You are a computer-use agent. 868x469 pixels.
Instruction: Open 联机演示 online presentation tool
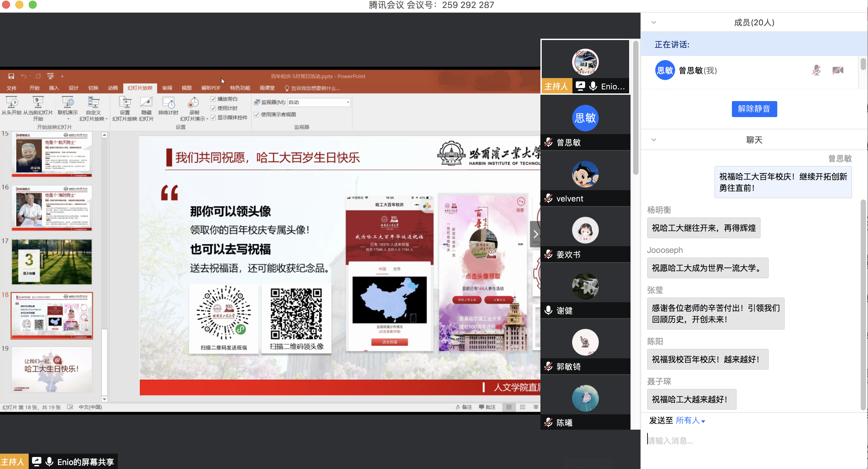click(x=67, y=108)
